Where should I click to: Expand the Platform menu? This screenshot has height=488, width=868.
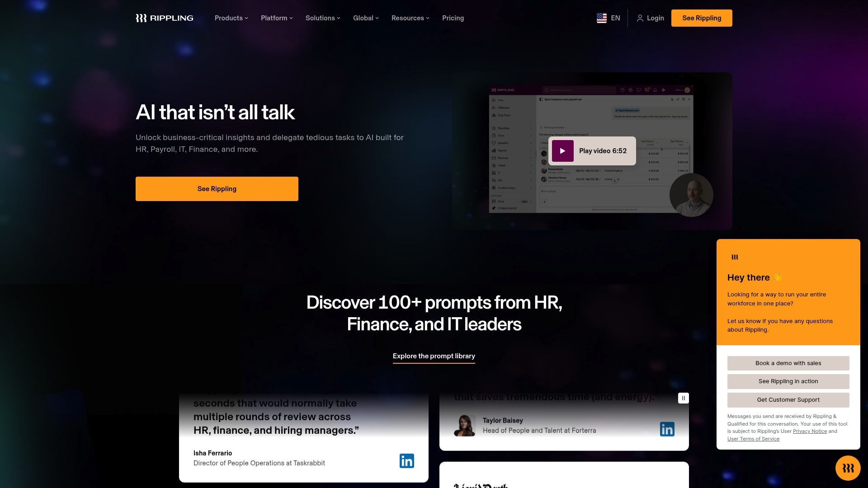pos(277,18)
